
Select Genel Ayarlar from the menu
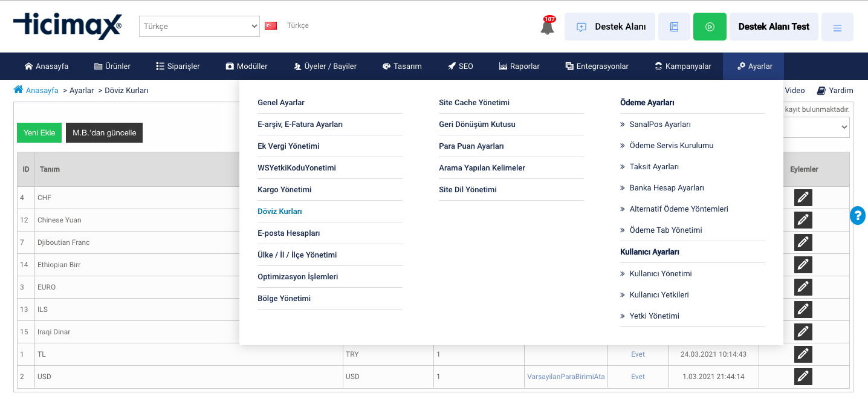(281, 103)
